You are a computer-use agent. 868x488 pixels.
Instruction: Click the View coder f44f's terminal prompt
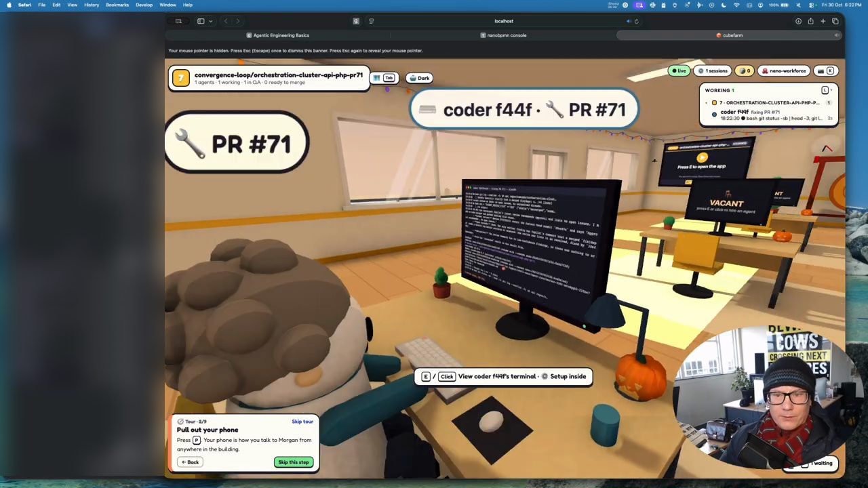tap(503, 376)
